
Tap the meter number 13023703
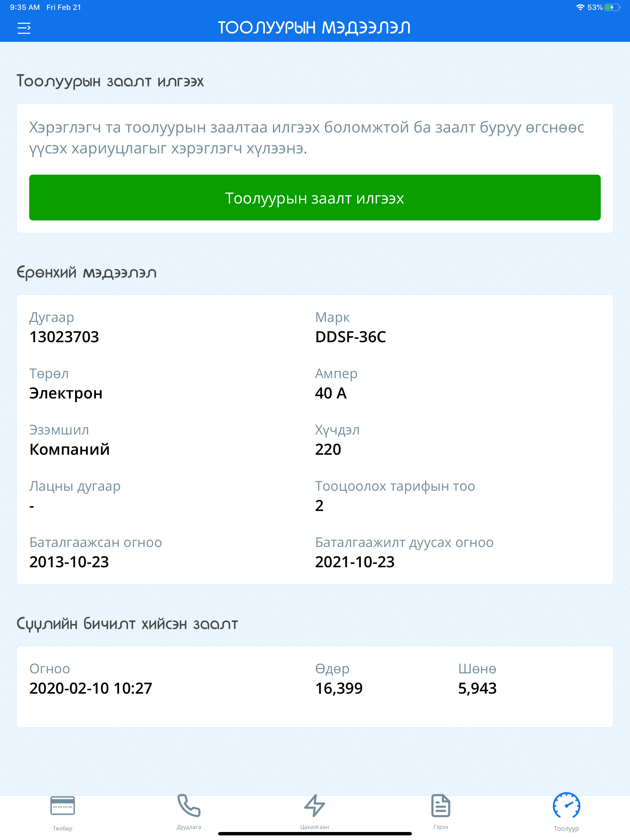pyautogui.click(x=65, y=337)
